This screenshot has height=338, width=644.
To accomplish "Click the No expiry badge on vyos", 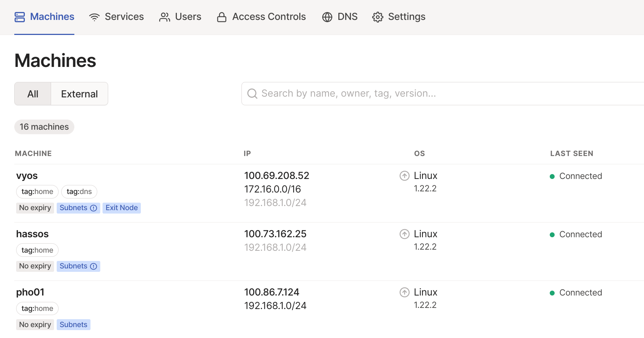I will [x=35, y=208].
